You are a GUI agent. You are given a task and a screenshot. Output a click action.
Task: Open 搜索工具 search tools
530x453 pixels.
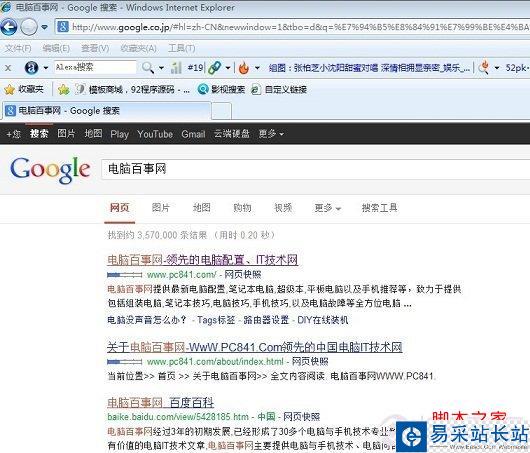pos(380,208)
